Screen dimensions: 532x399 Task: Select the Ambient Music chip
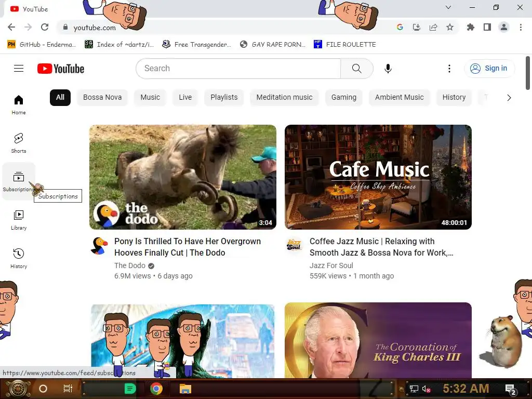400,97
